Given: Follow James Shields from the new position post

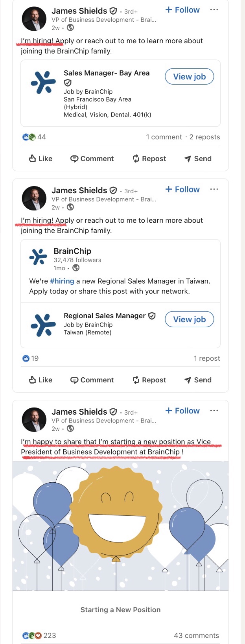Looking at the screenshot, I should tap(183, 411).
